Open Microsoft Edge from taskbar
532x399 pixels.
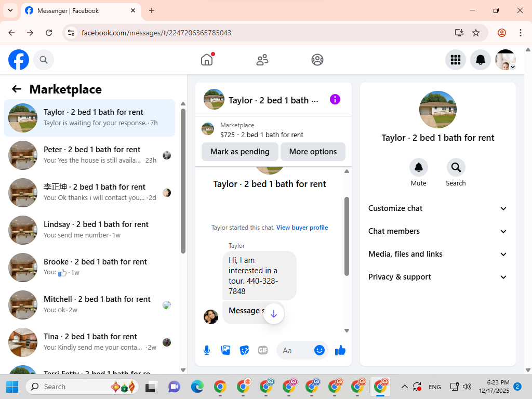[x=197, y=387]
